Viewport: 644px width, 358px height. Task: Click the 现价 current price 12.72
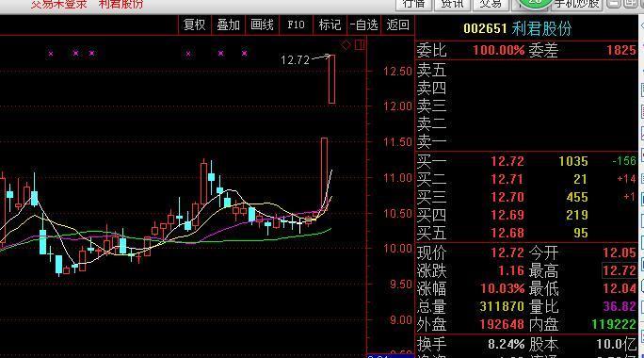coord(507,252)
